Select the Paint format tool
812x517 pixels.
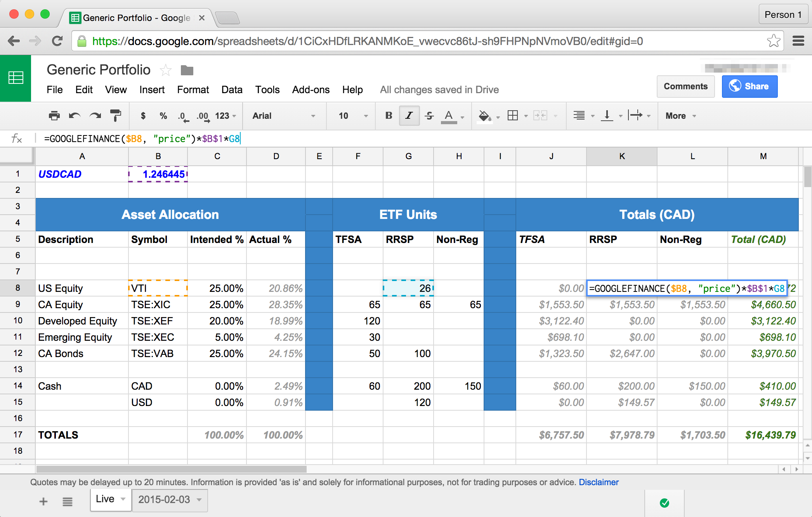coord(116,116)
